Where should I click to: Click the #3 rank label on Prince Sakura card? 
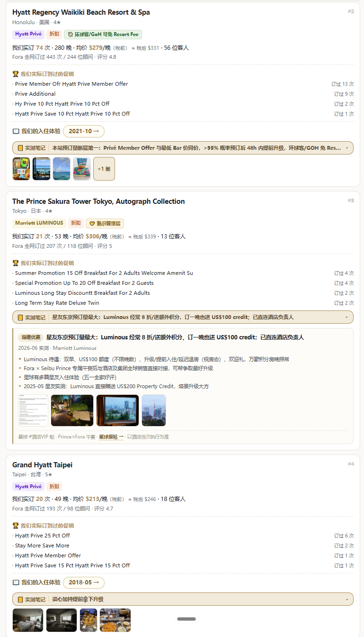click(x=351, y=200)
